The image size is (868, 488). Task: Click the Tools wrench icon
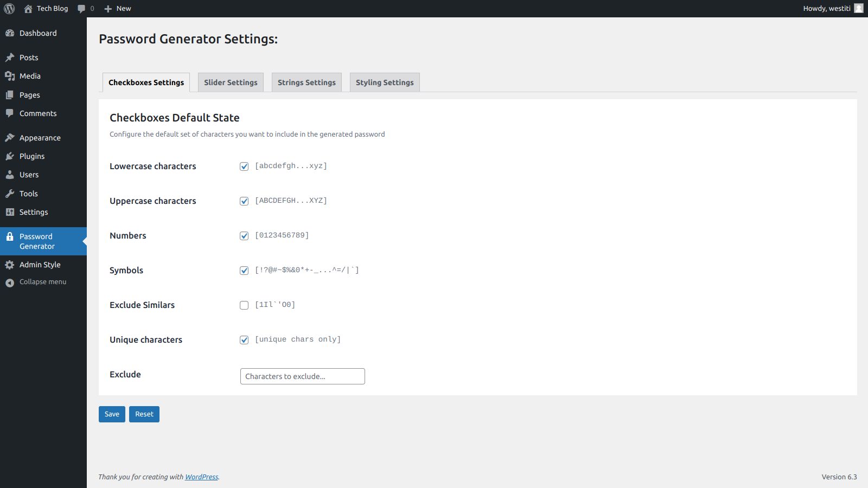(10, 194)
